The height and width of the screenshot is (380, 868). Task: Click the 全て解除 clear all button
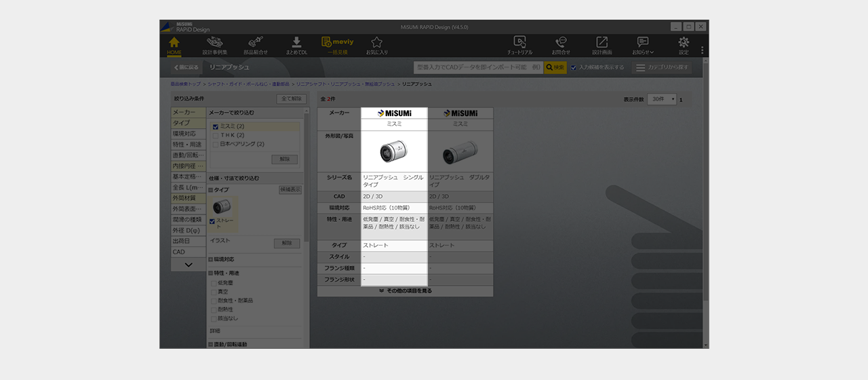tap(291, 99)
